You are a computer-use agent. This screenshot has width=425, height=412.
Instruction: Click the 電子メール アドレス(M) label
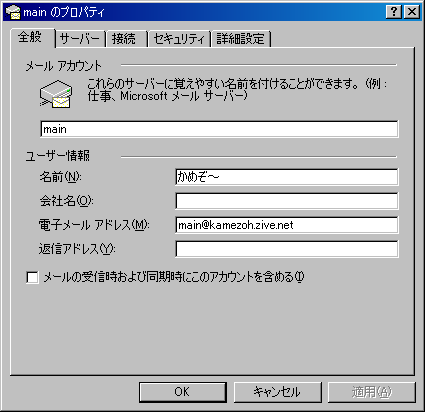(94, 225)
